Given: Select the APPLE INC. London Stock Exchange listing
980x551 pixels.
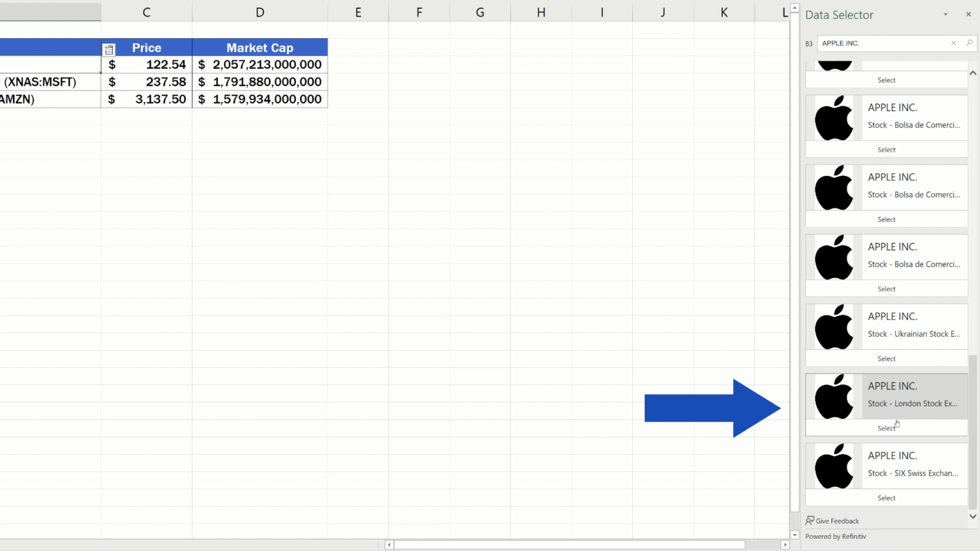Looking at the screenshot, I should click(x=886, y=428).
